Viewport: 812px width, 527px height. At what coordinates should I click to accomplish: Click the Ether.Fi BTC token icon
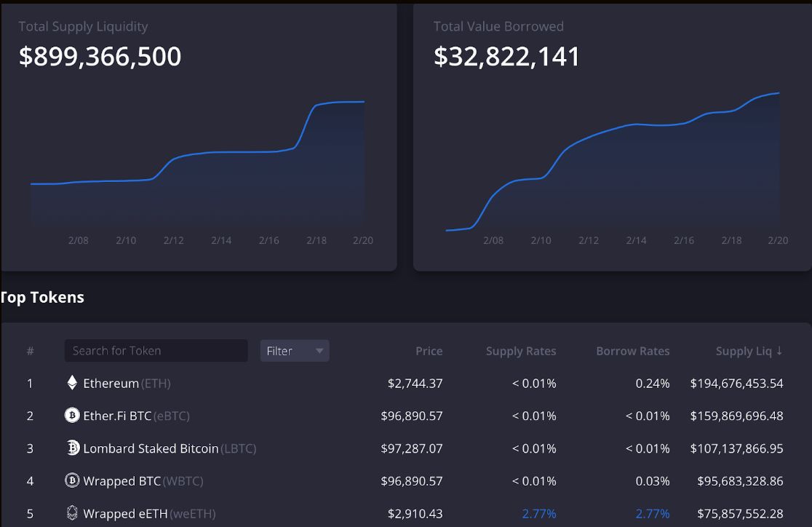(x=71, y=416)
